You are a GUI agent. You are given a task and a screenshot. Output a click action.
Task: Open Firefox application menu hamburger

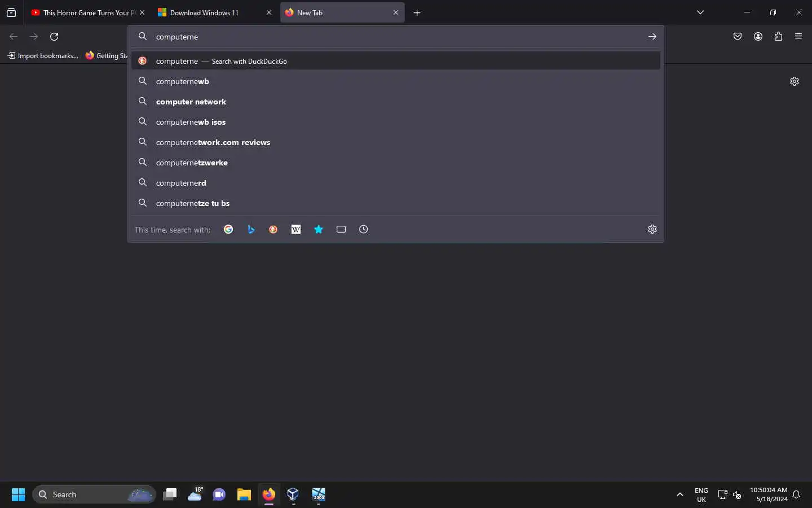point(798,37)
